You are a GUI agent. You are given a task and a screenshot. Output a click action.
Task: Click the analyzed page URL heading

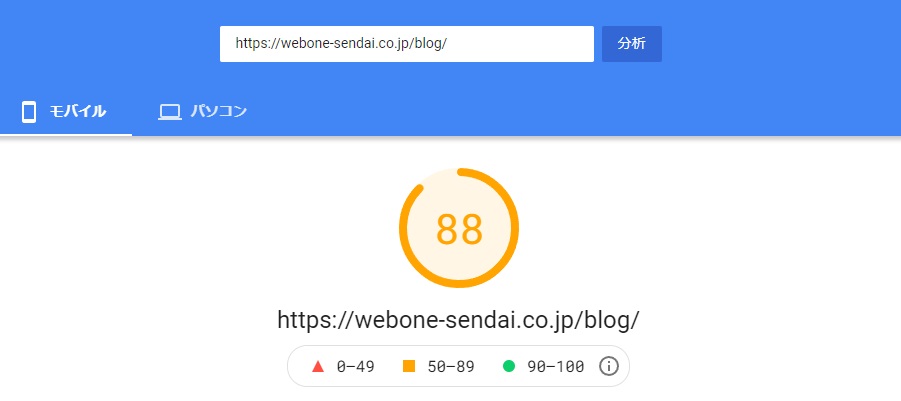pyautogui.click(x=458, y=320)
